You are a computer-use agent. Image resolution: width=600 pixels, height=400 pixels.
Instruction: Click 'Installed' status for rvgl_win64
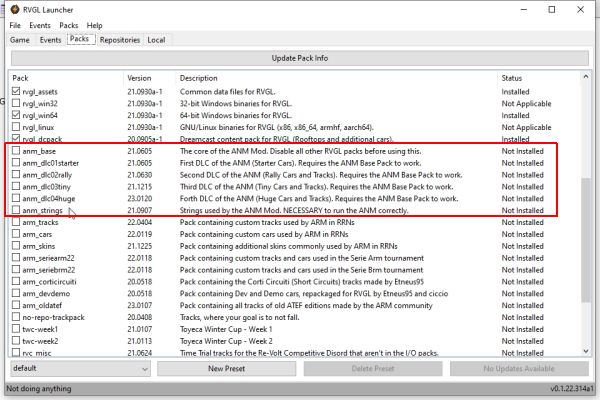coord(515,115)
